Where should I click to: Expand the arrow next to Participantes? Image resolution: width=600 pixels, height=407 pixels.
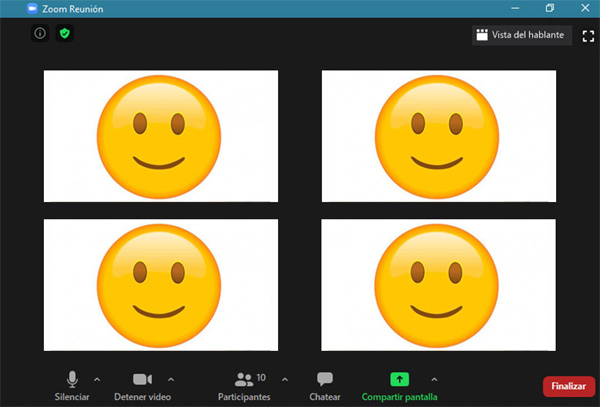[285, 379]
